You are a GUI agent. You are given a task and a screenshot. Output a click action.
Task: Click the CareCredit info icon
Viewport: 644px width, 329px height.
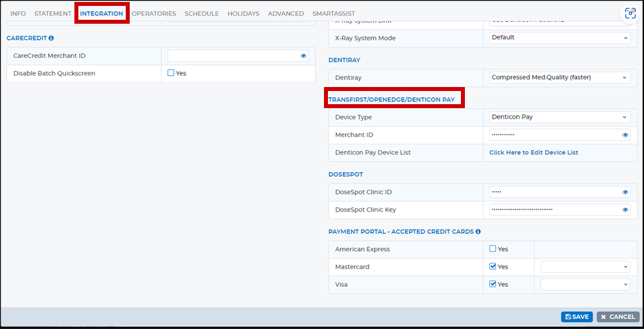pos(51,38)
